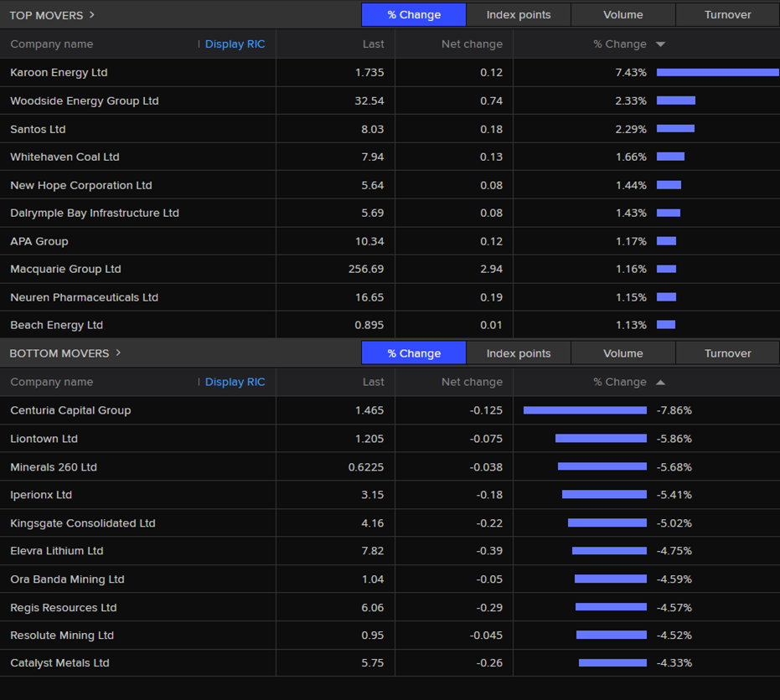Click Neuren Pharmaceuticals last price 16.65

(369, 297)
